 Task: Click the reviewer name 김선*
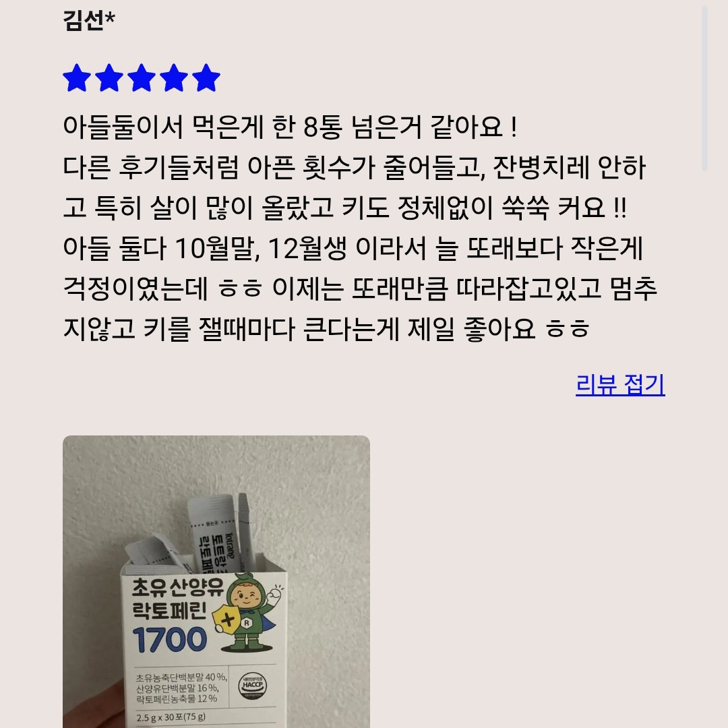89,20
